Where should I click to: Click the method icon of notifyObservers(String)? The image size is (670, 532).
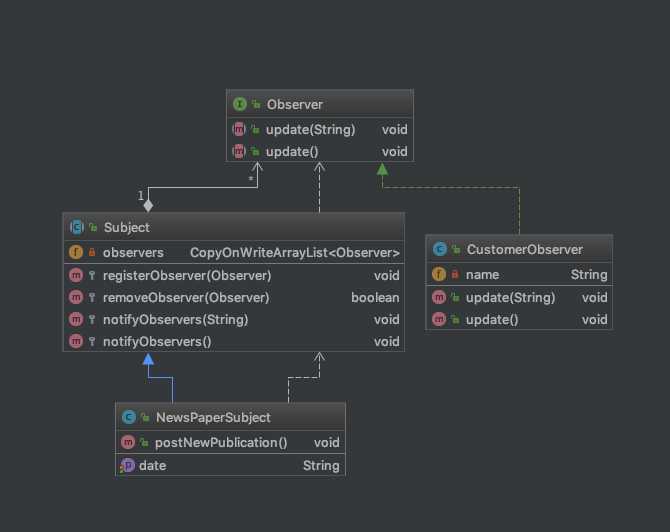point(76,319)
